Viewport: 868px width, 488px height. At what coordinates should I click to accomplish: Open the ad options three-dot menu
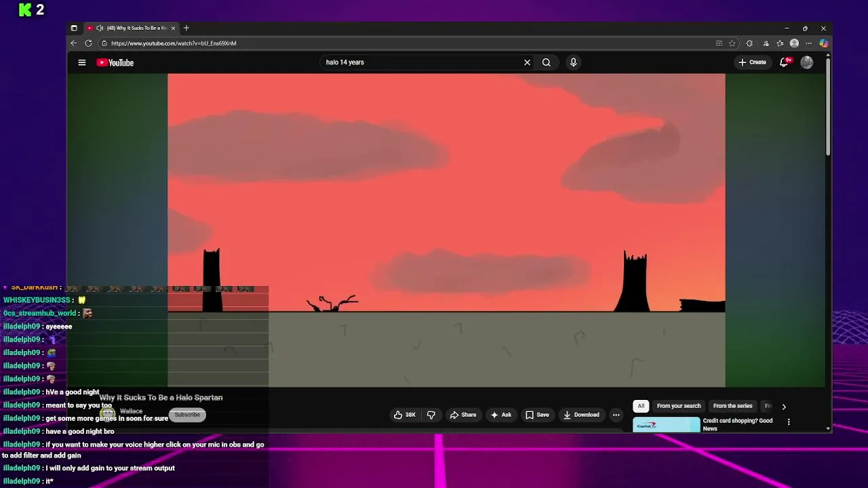tap(788, 422)
